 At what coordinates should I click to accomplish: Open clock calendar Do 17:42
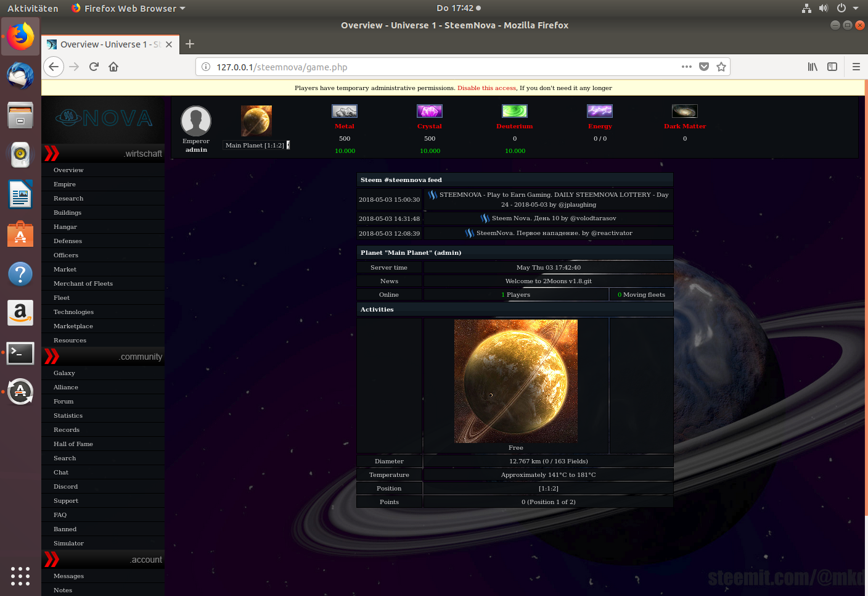pos(458,8)
